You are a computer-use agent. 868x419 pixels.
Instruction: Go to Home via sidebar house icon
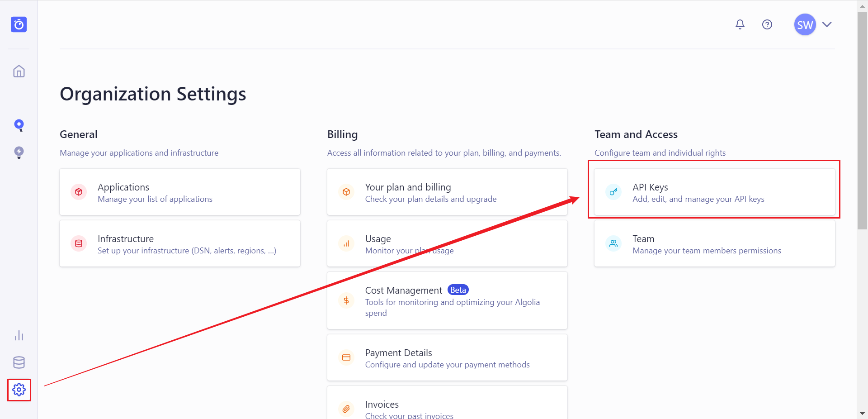click(x=19, y=71)
